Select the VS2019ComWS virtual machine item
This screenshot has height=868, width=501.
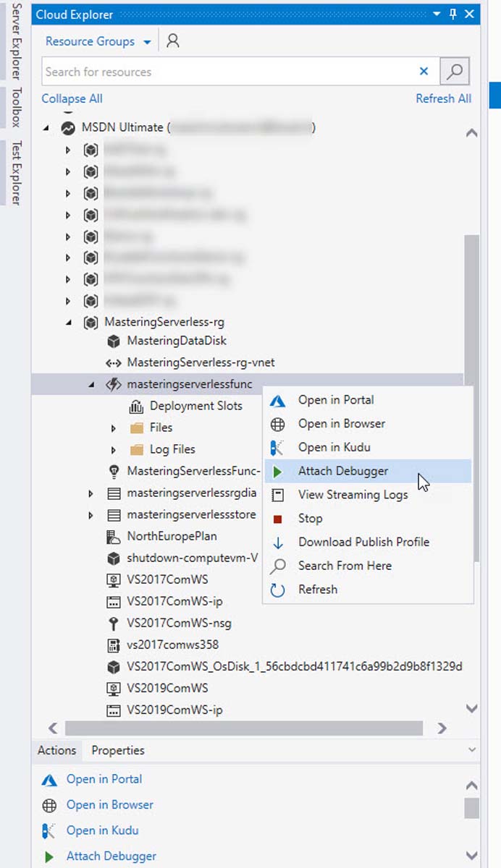coord(167,688)
